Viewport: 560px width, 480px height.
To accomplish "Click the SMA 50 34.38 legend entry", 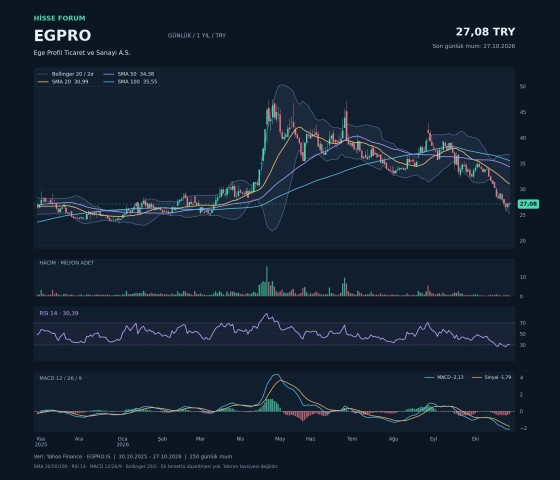I will coord(129,74).
